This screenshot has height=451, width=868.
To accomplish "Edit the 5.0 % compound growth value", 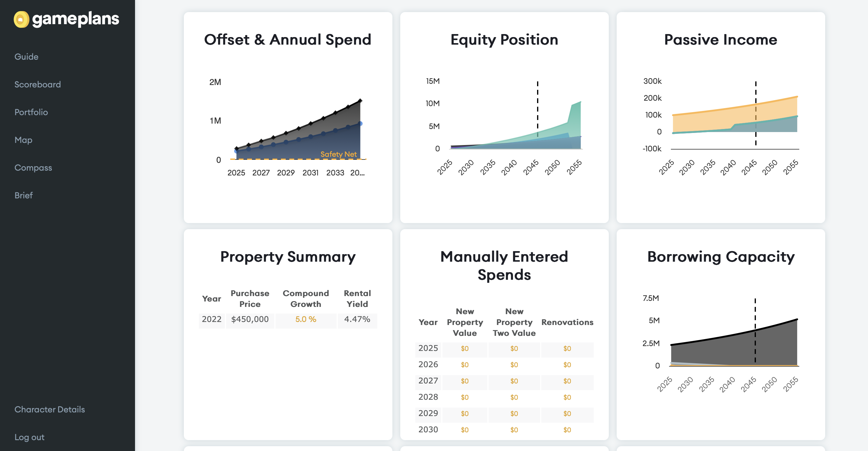I will click(306, 319).
